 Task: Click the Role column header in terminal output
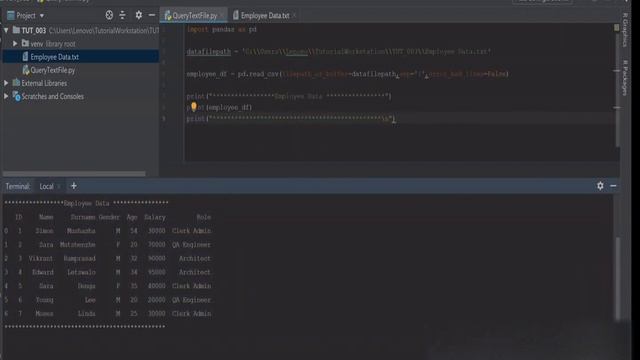click(203, 217)
